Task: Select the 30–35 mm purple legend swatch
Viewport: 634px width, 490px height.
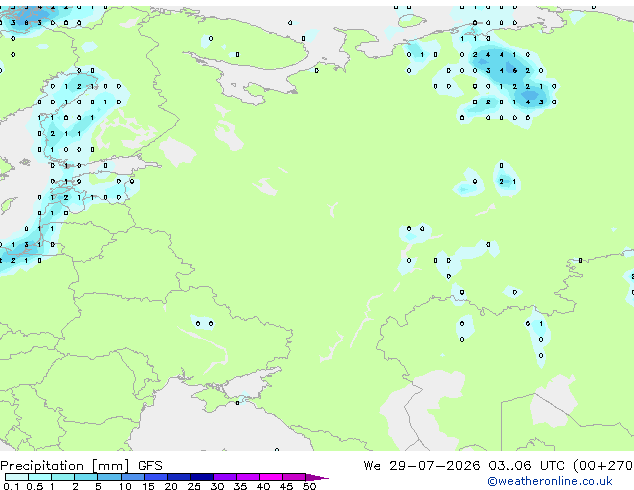Action: (x=225, y=477)
